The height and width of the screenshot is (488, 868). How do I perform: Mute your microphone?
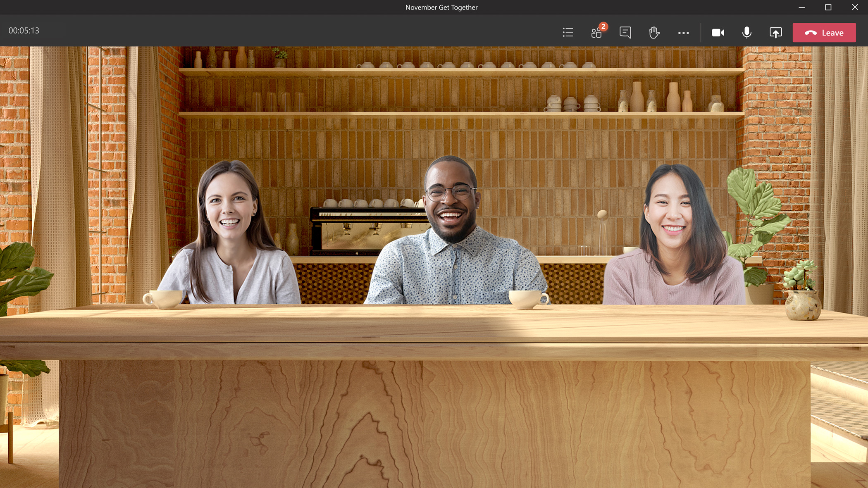point(747,33)
